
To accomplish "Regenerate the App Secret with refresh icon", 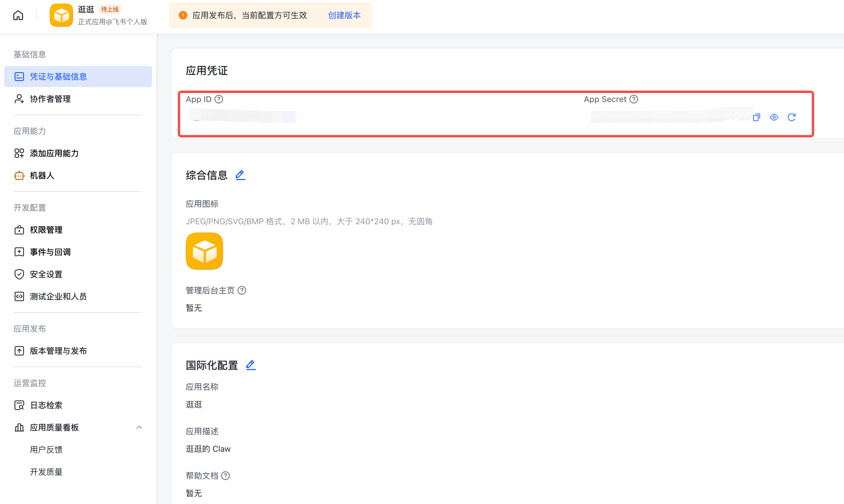I will click(792, 117).
